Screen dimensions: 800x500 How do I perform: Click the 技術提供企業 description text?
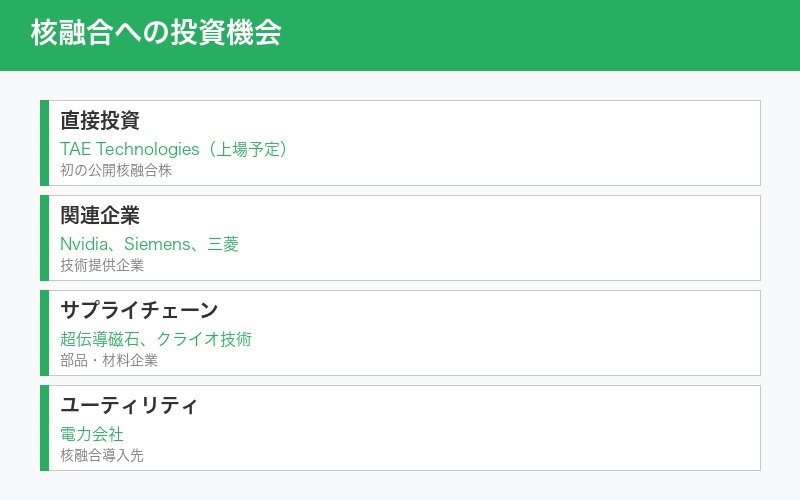point(102,265)
